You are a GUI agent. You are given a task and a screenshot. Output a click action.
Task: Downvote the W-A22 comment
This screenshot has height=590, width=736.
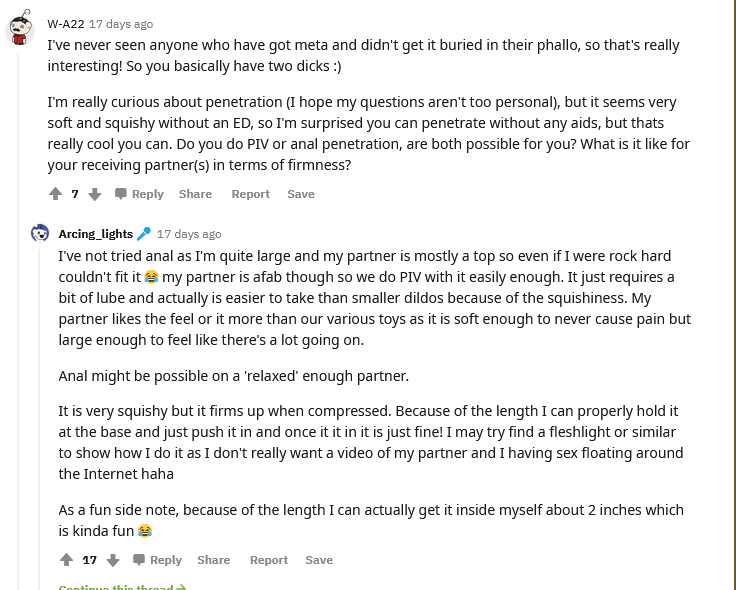tap(95, 194)
